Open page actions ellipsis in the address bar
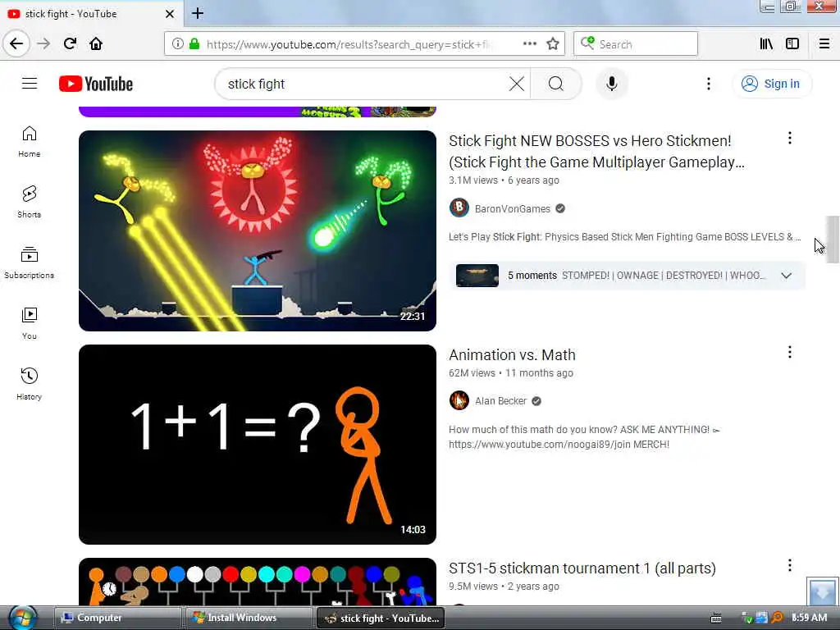840x630 pixels. (x=529, y=43)
